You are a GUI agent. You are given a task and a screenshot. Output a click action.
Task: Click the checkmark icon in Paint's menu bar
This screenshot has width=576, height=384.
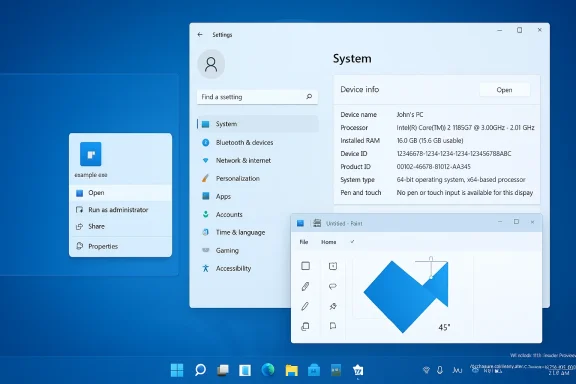(352, 241)
